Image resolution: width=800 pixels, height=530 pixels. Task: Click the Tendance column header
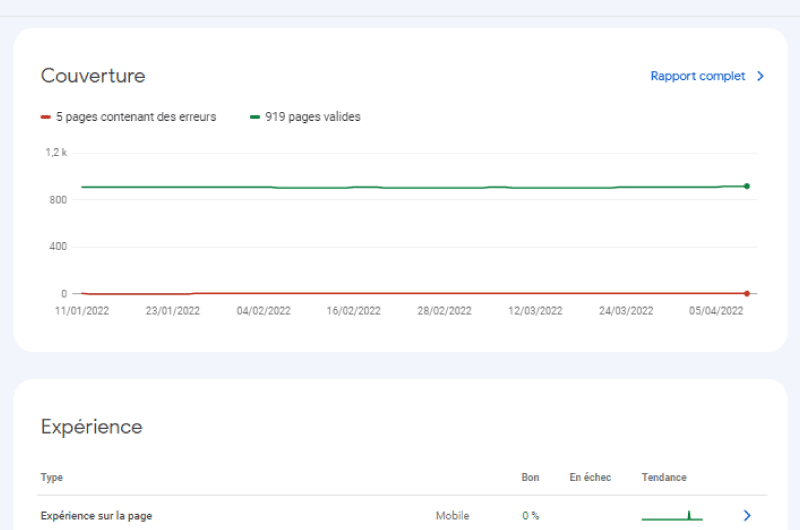click(664, 477)
